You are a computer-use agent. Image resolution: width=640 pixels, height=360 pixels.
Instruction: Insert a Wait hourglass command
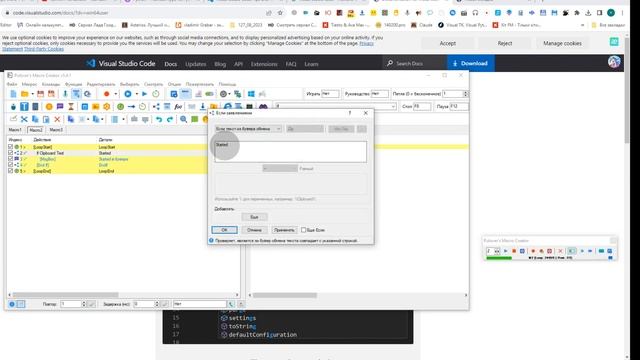[71, 107]
